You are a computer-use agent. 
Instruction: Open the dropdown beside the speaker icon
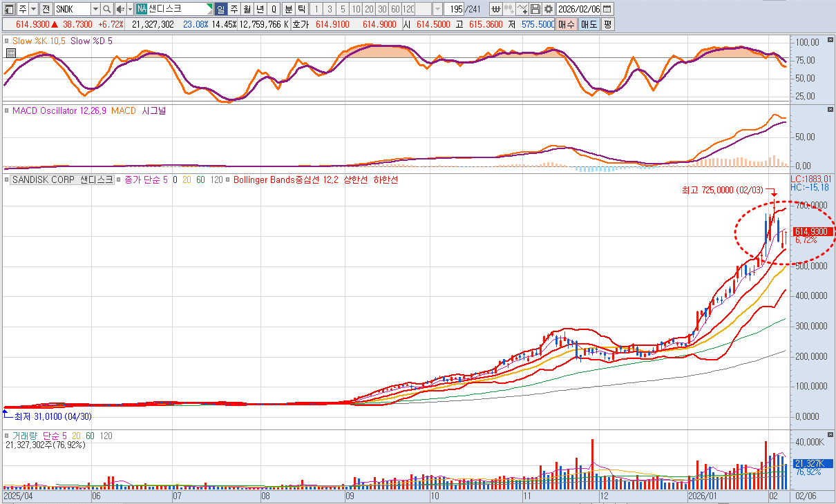pos(130,9)
